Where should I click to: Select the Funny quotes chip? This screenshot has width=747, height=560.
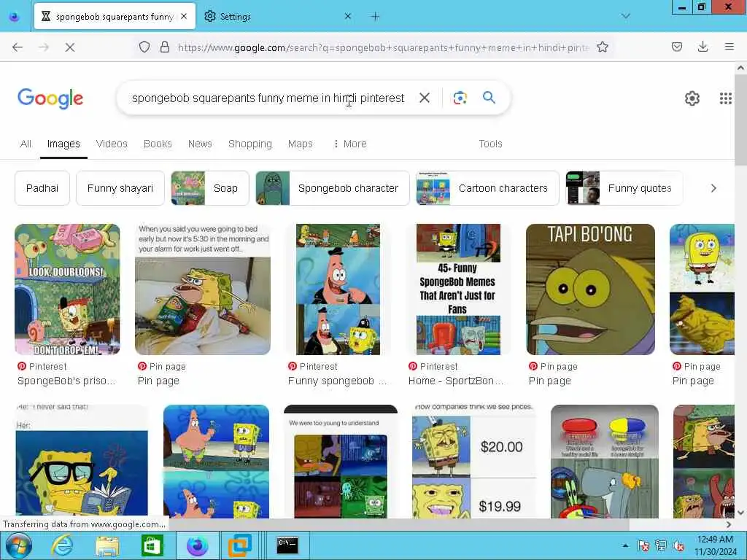(624, 188)
